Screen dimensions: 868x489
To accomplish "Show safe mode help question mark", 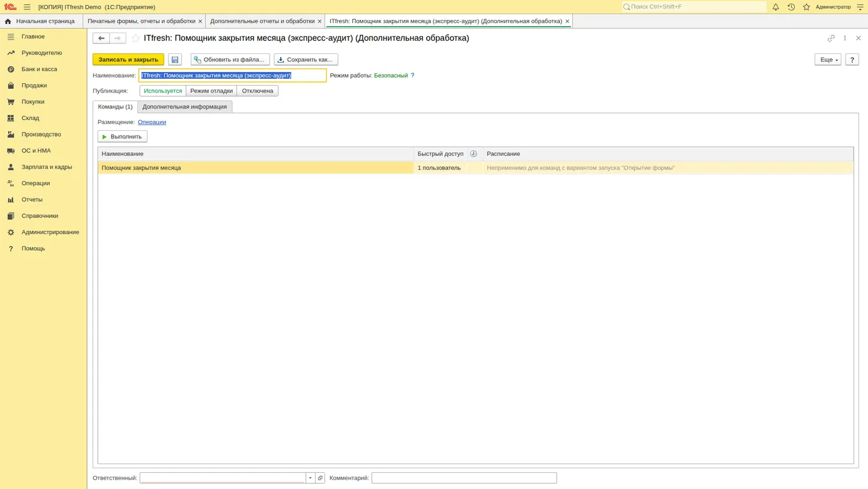I will coord(413,76).
